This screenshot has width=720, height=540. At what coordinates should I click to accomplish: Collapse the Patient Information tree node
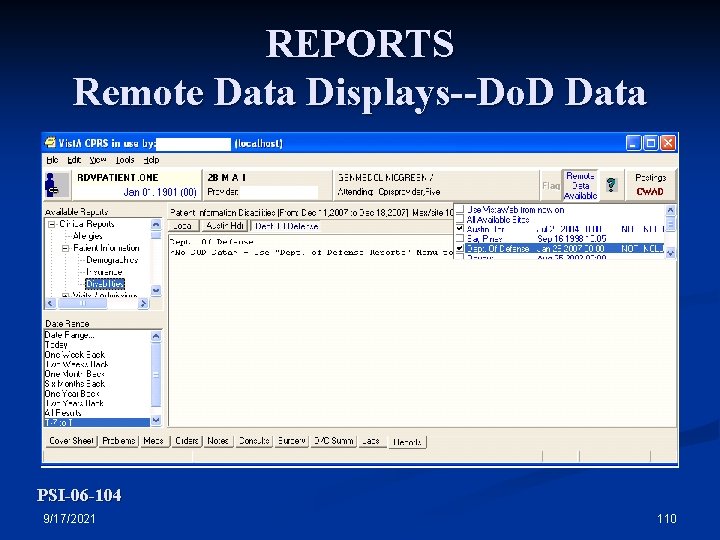click(65, 248)
